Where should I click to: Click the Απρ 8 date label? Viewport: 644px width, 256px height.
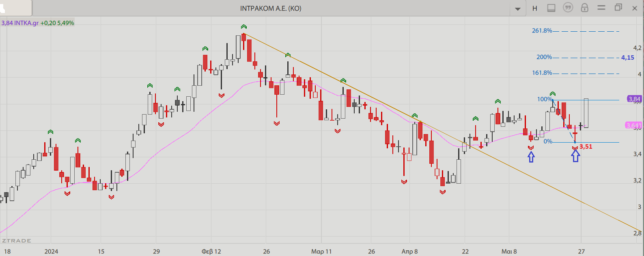pyautogui.click(x=409, y=252)
